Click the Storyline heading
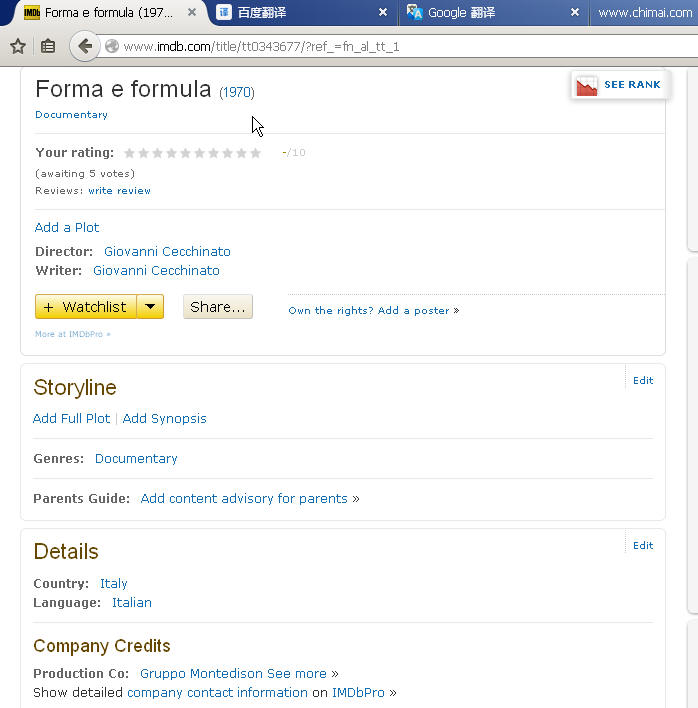698x708 pixels. pos(75,387)
